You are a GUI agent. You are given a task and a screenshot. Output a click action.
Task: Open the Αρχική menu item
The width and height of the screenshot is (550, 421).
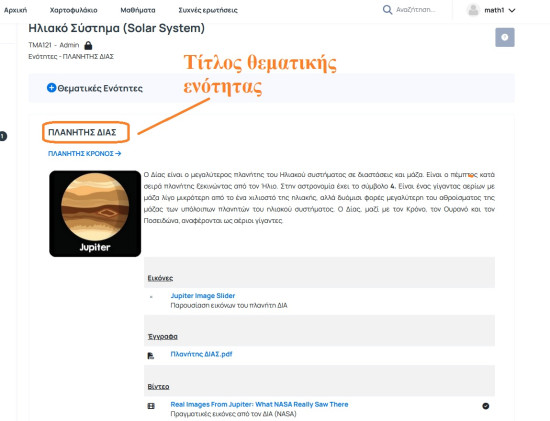tap(15, 10)
